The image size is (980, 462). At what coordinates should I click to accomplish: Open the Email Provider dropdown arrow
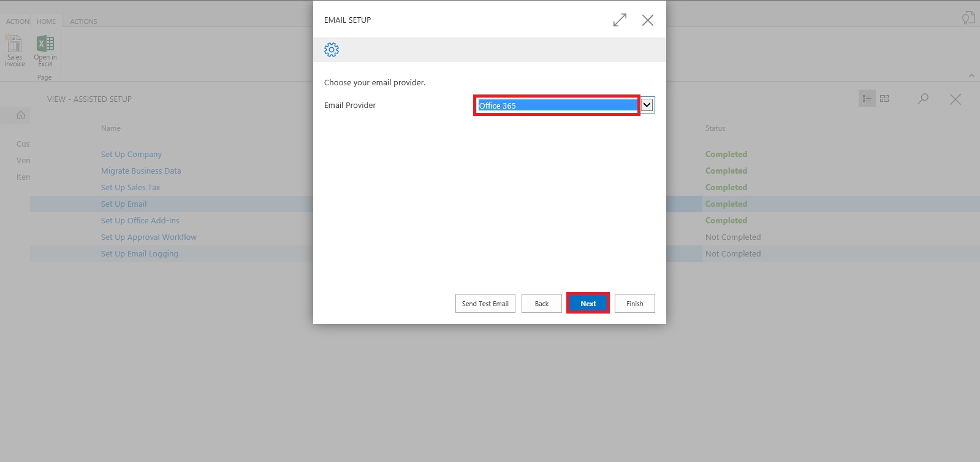point(647,105)
